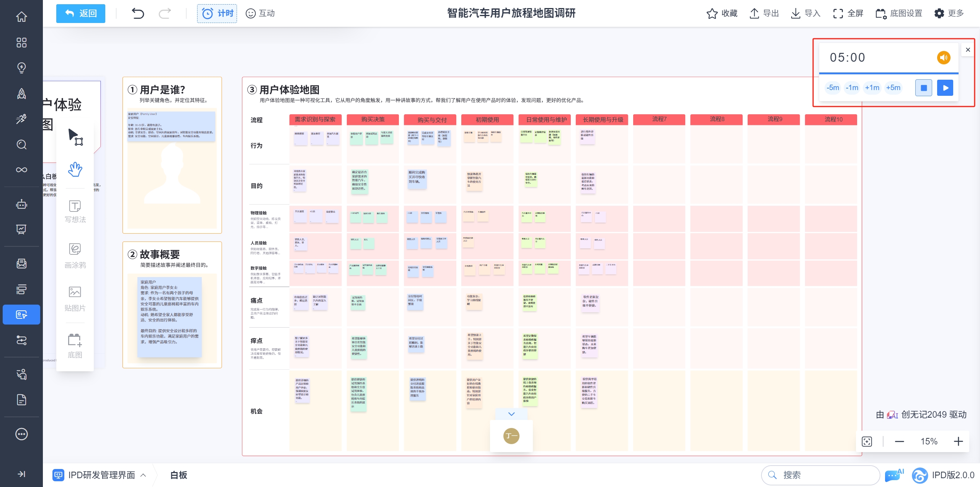
Task: Open the 互动 interaction menu
Action: [x=260, y=13]
